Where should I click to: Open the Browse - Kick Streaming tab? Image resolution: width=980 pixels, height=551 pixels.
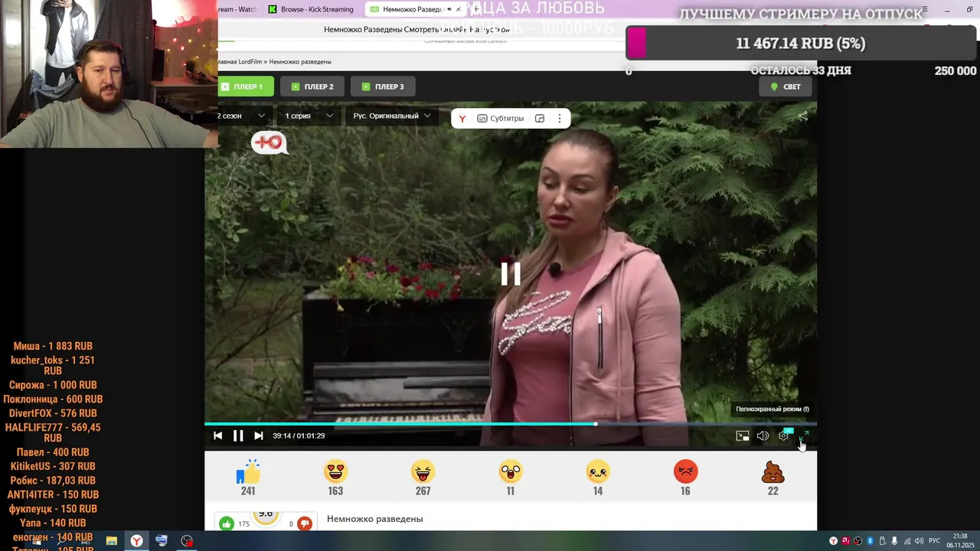pyautogui.click(x=311, y=9)
